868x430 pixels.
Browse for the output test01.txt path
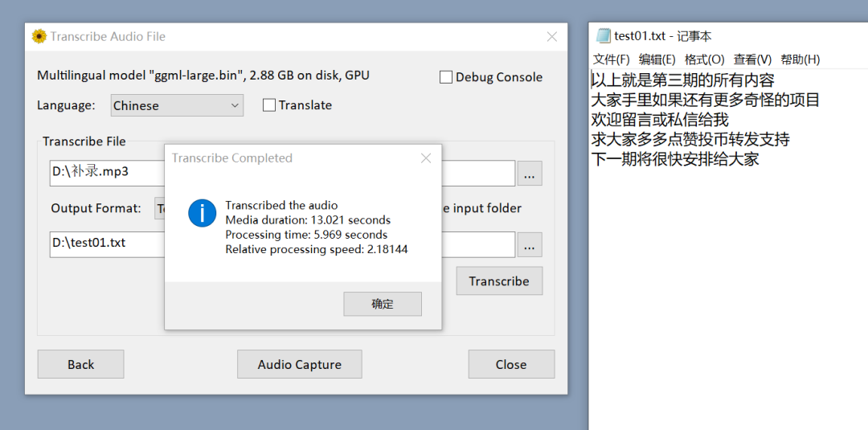pyautogui.click(x=529, y=245)
